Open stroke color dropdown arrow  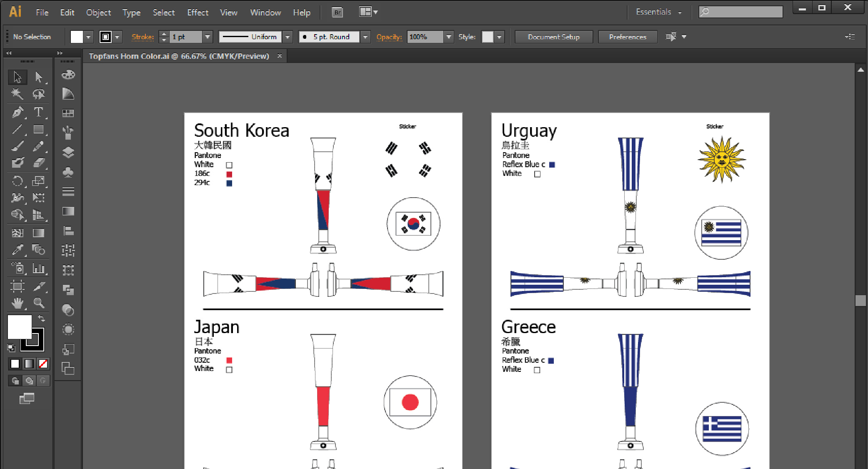118,37
